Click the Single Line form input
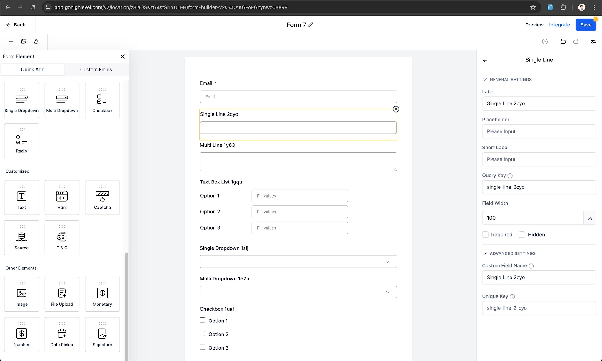The height and width of the screenshot is (361, 602). [298, 128]
